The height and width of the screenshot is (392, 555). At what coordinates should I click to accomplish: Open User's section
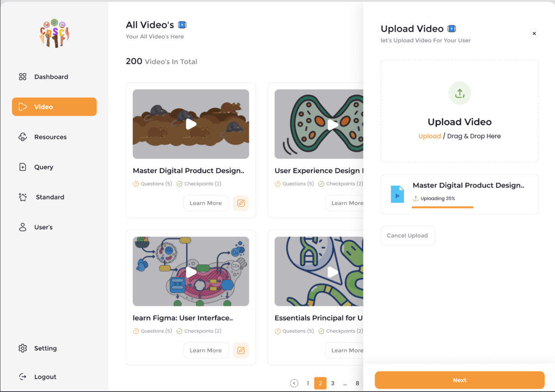(x=43, y=227)
